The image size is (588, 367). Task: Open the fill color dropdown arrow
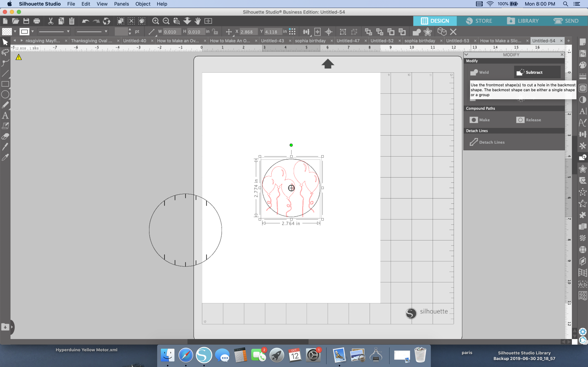15,32
